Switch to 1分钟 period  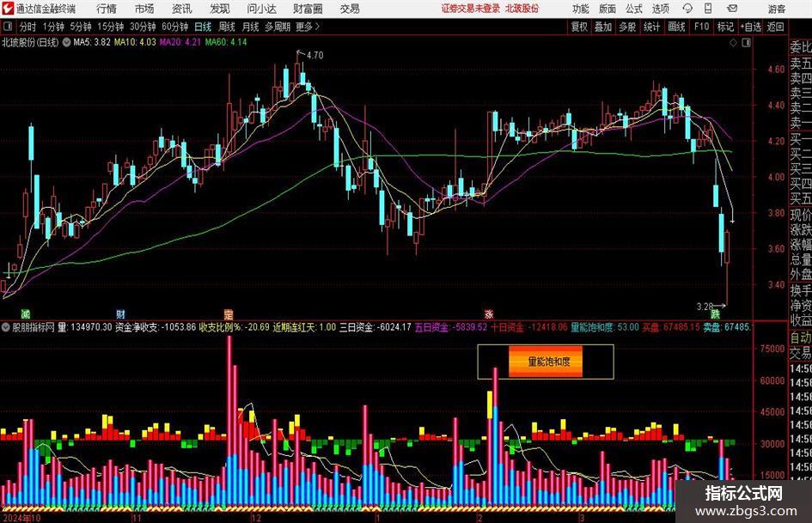click(52, 27)
